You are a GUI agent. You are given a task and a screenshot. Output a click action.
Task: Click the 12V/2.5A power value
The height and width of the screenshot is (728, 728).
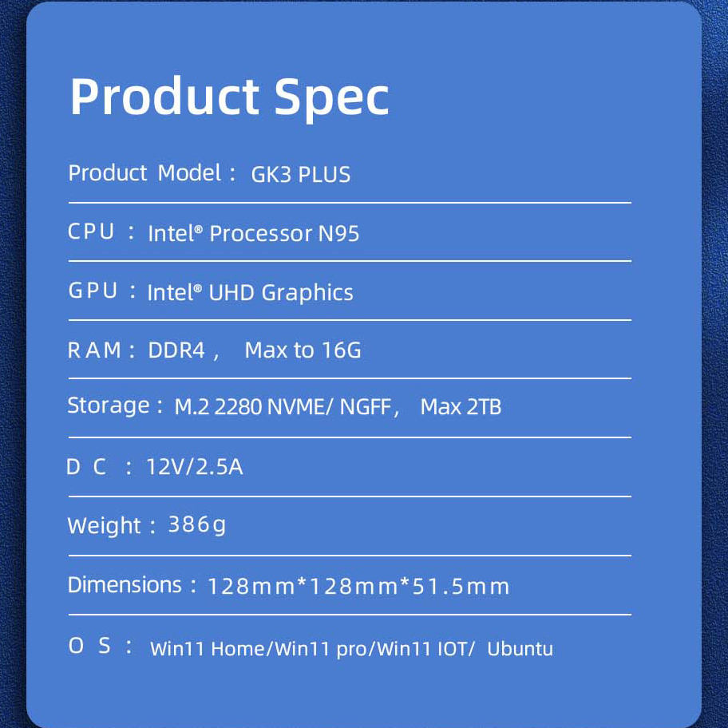tap(195, 467)
